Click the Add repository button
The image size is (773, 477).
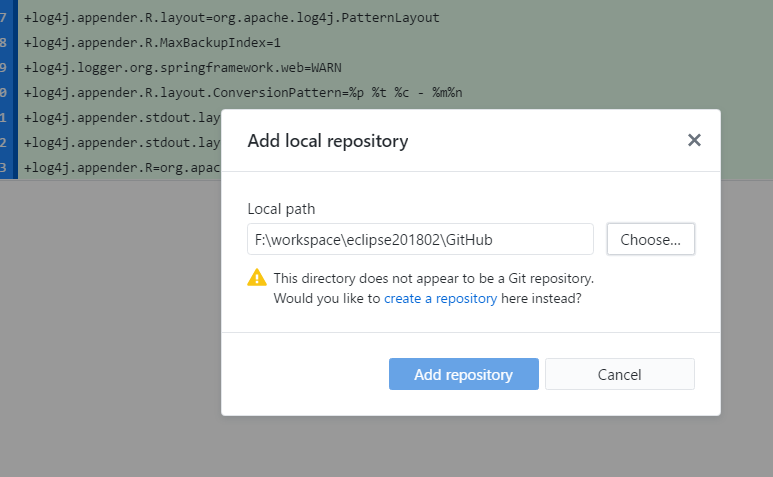tap(463, 374)
